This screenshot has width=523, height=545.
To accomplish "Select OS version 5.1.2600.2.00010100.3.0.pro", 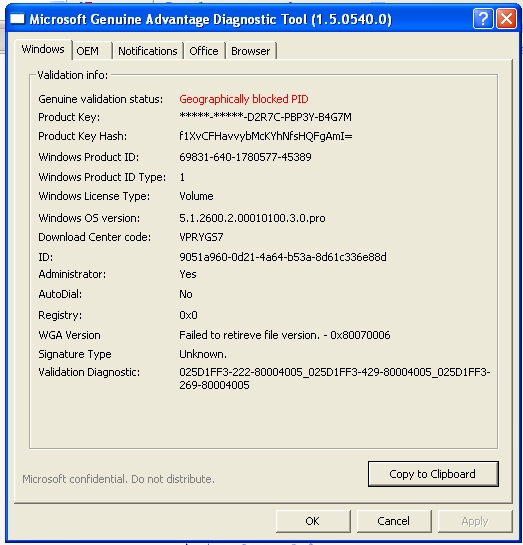I will [252, 218].
